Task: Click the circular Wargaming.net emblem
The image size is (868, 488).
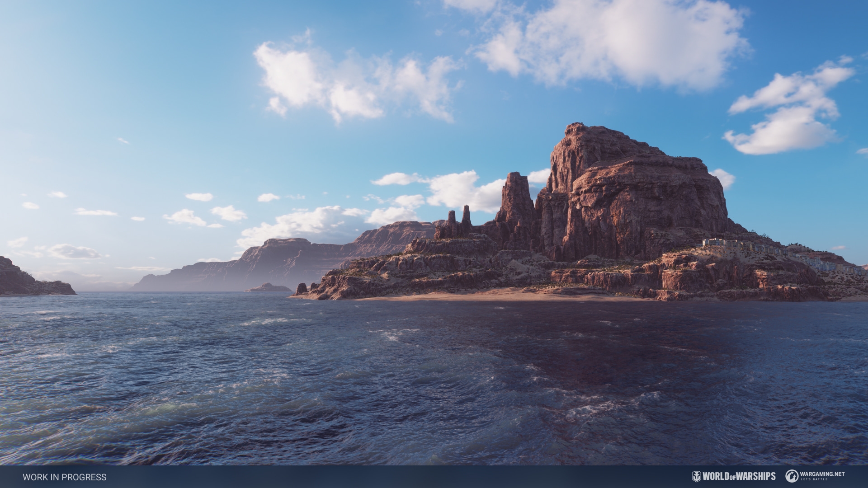Action: (792, 476)
